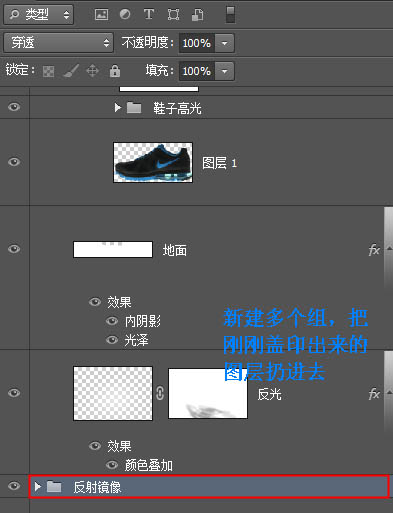Select the 图层 1 layer name
This screenshot has height=513, width=393.
(220, 163)
